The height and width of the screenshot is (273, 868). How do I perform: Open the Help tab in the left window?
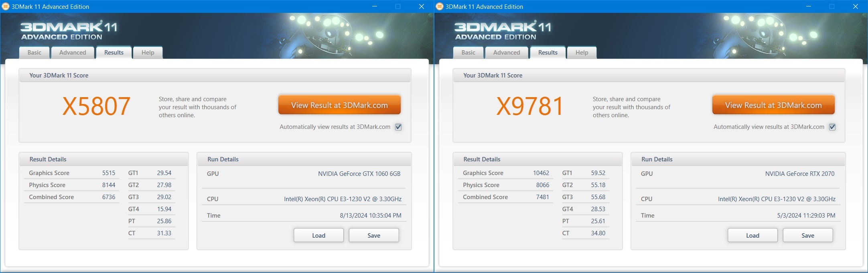(148, 53)
